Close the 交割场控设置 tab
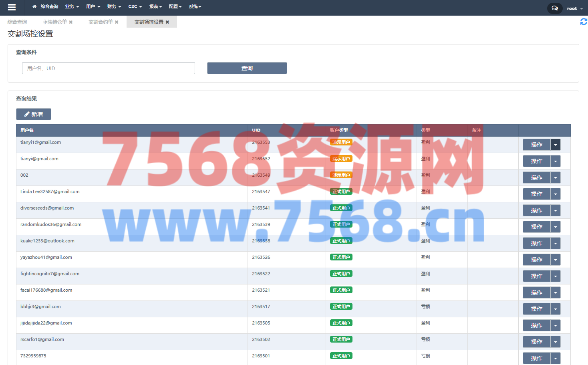This screenshot has width=588, height=365. click(167, 22)
